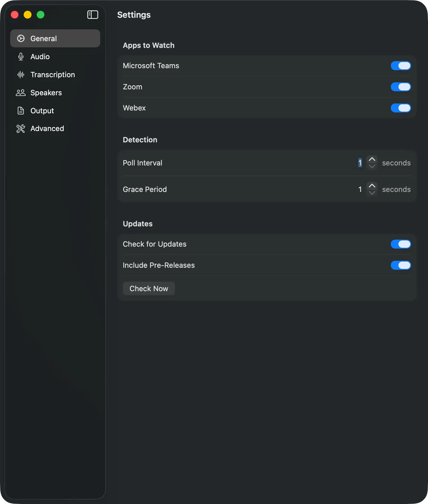Click the Grace Period number field
Viewport: 428px width, 504px height.
(360, 189)
